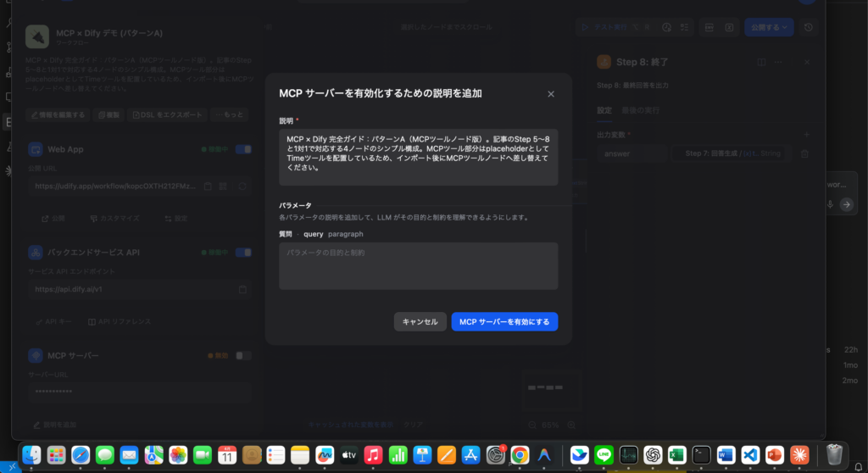Open the Claude app in the Dock

point(799,455)
